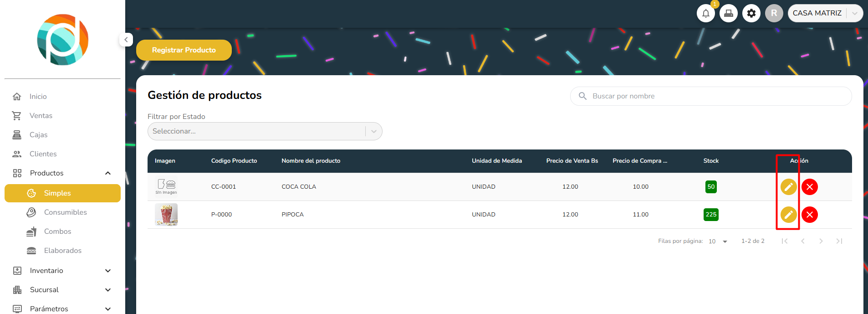This screenshot has width=868, height=314.
Task: Edit the COCA COLA product
Action: (788, 187)
